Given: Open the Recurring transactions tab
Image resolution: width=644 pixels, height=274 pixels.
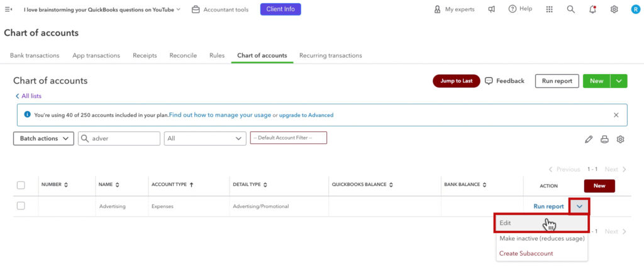Looking at the screenshot, I should pos(331,55).
